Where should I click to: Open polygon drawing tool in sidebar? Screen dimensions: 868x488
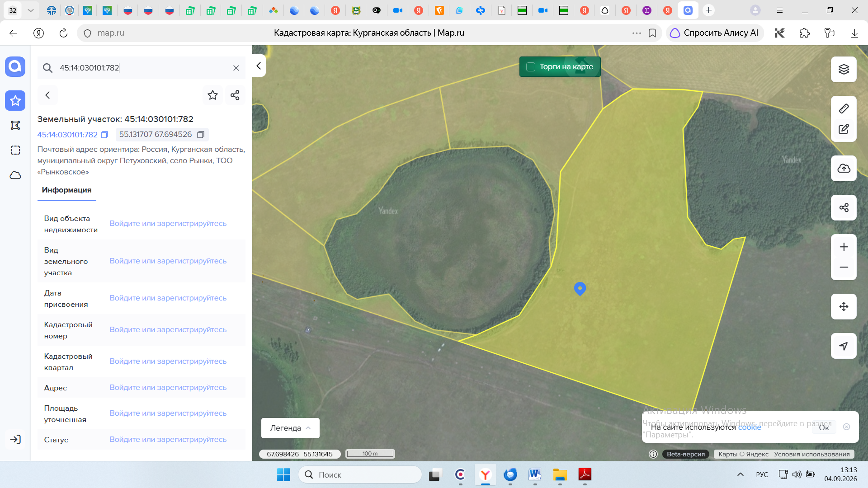pyautogui.click(x=15, y=125)
